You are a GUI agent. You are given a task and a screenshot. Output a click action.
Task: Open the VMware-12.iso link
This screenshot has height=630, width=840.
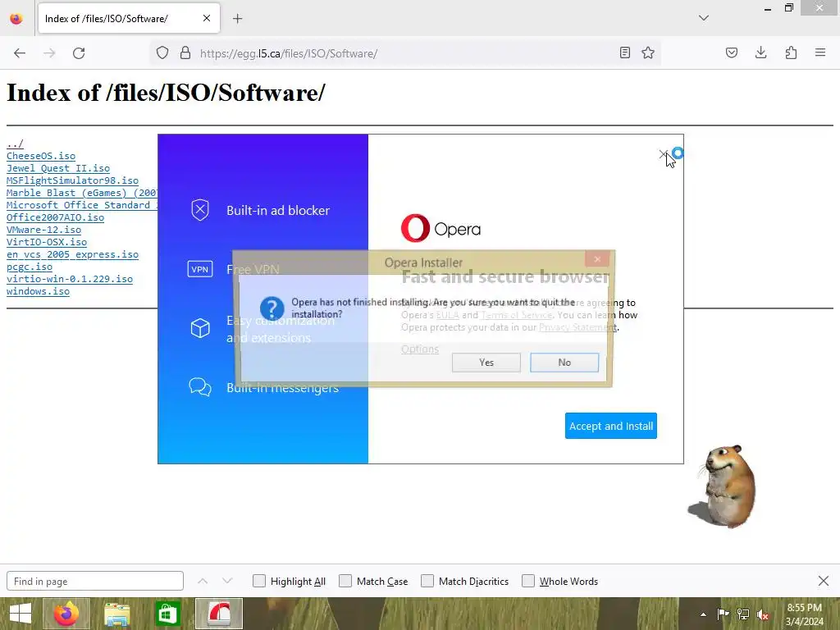tap(44, 230)
